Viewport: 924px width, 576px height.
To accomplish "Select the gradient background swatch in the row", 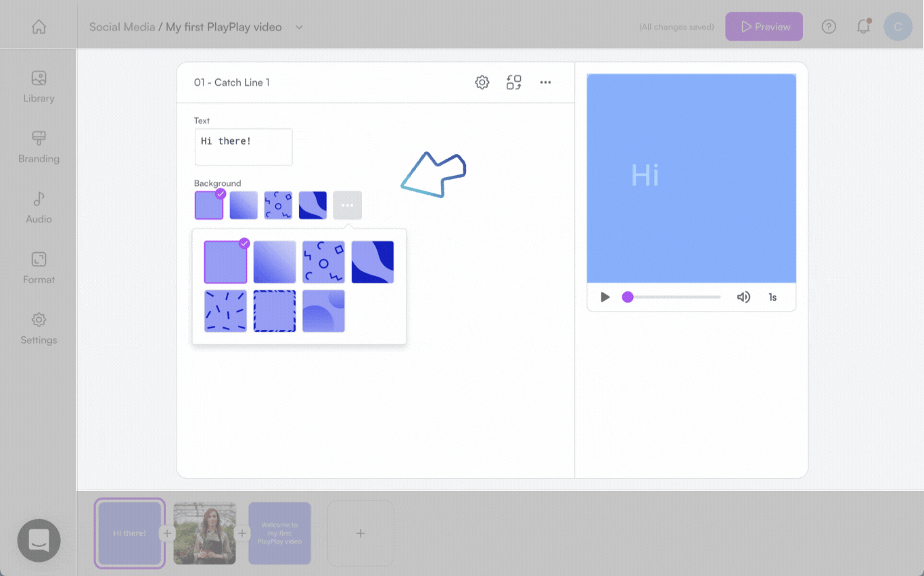I will (244, 205).
